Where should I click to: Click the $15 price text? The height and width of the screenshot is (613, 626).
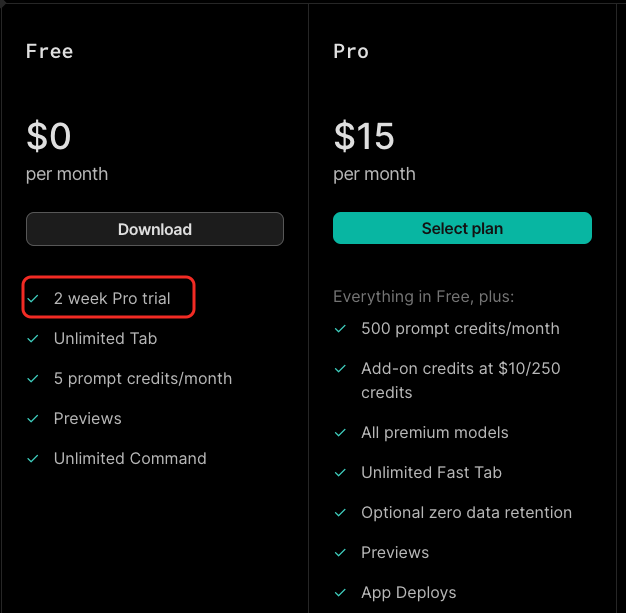pyautogui.click(x=364, y=136)
